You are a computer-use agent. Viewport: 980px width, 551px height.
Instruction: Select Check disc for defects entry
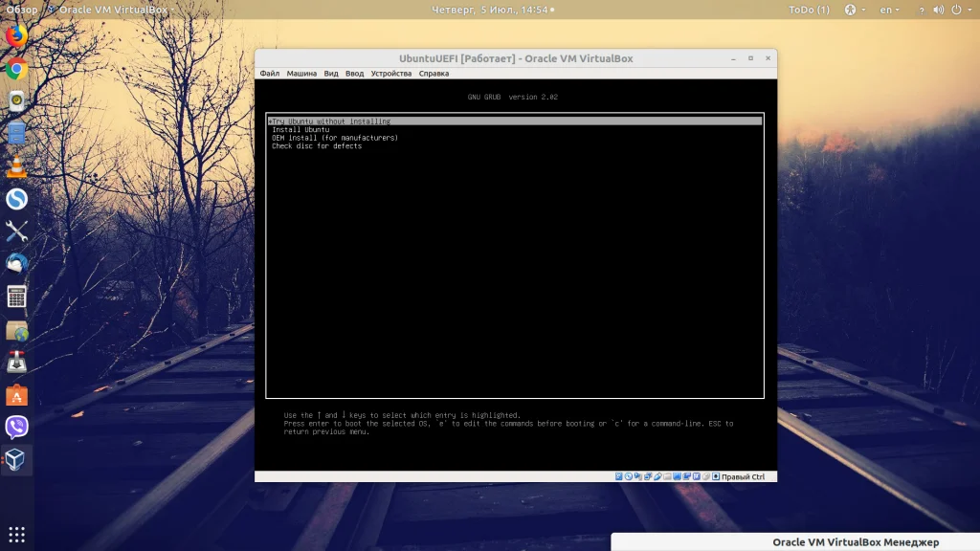pyautogui.click(x=317, y=146)
